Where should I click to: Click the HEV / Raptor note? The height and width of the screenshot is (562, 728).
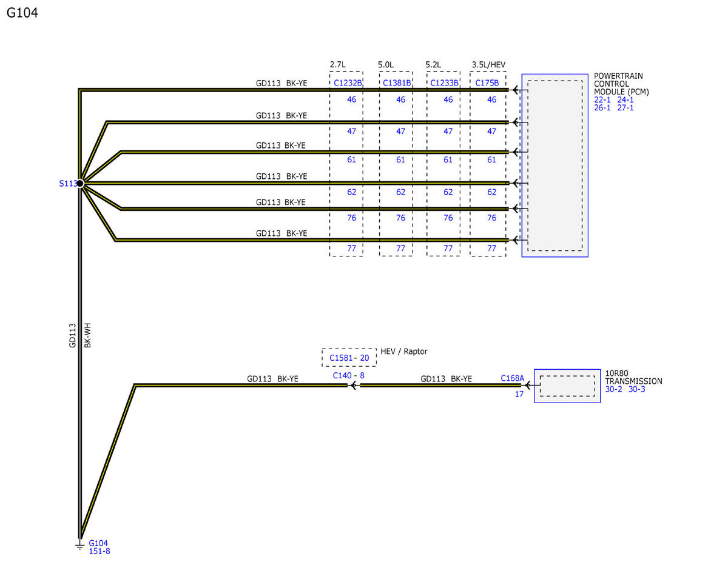pyautogui.click(x=404, y=352)
